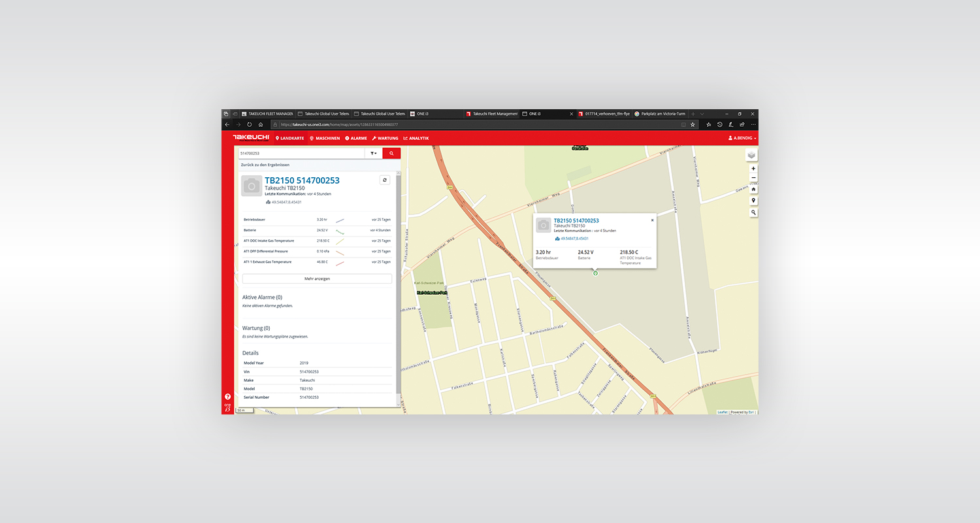Open TB2150 514700253 title in side panel
The width and height of the screenshot is (980, 523).
[302, 180]
